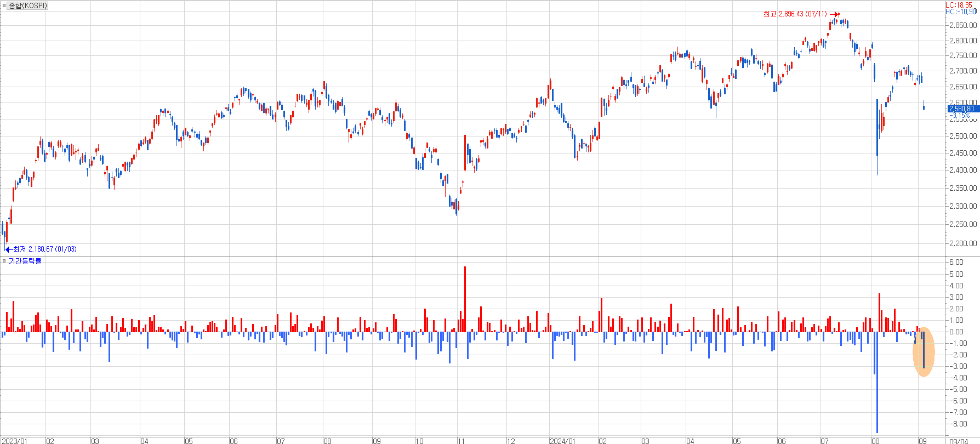The image size is (980, 444).
Task: Click the 09/04 date label on the axis
Action: click(x=959, y=441)
